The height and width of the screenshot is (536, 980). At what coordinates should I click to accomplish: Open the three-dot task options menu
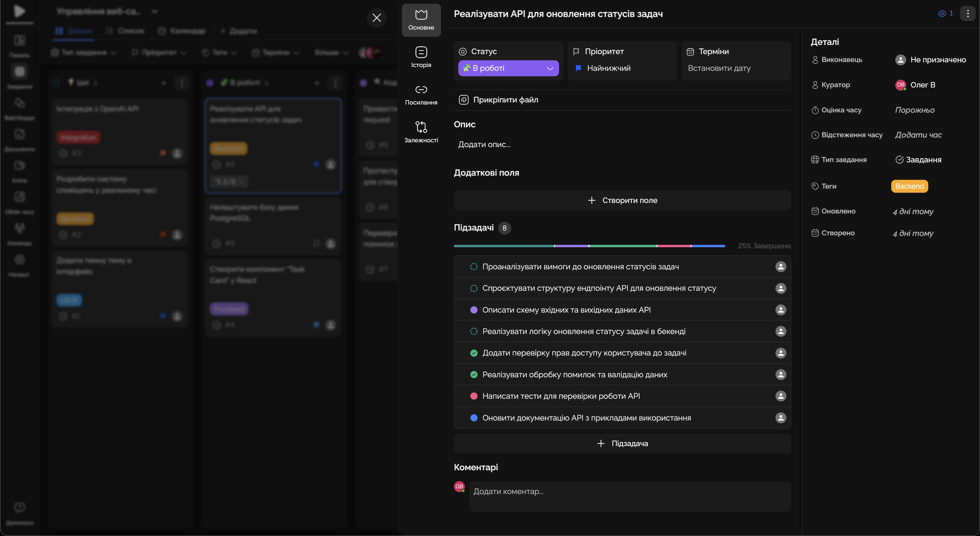[968, 14]
